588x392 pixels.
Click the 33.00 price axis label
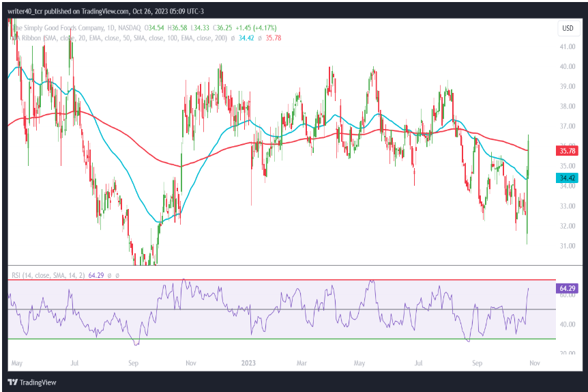(568, 206)
